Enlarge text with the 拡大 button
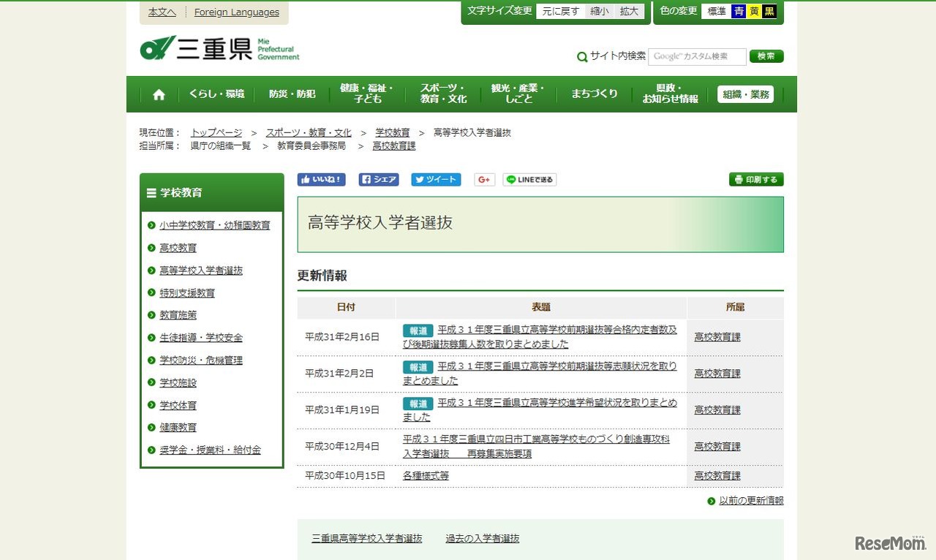 point(630,11)
